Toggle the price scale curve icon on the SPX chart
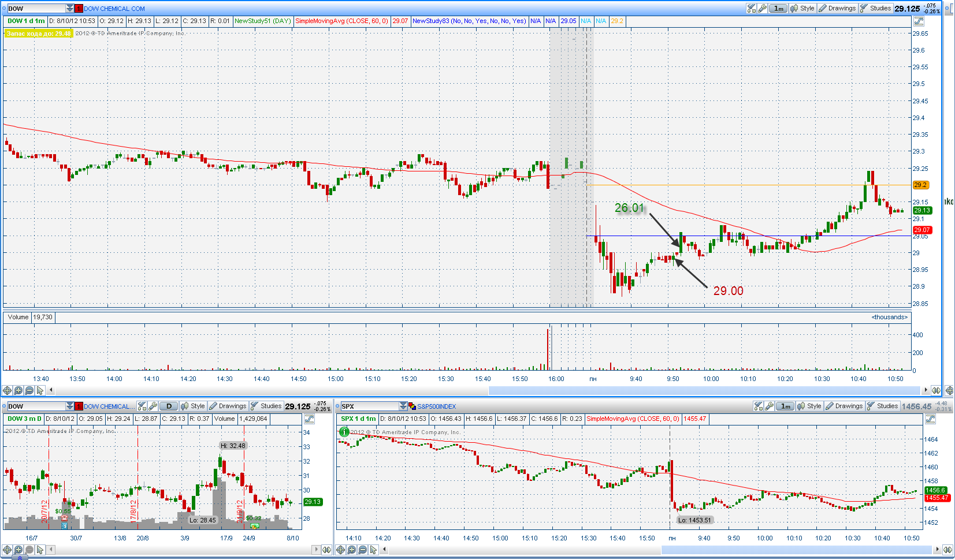The image size is (955, 560). pos(930,419)
